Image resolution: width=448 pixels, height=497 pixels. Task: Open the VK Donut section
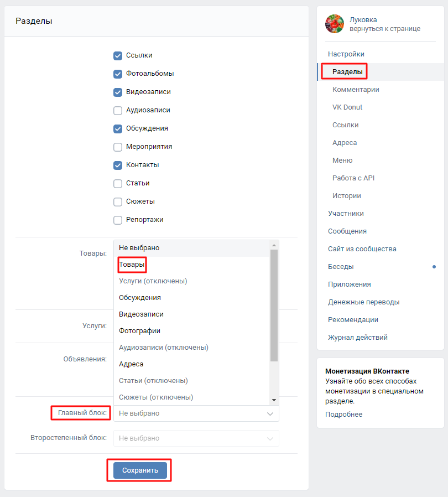(x=347, y=107)
